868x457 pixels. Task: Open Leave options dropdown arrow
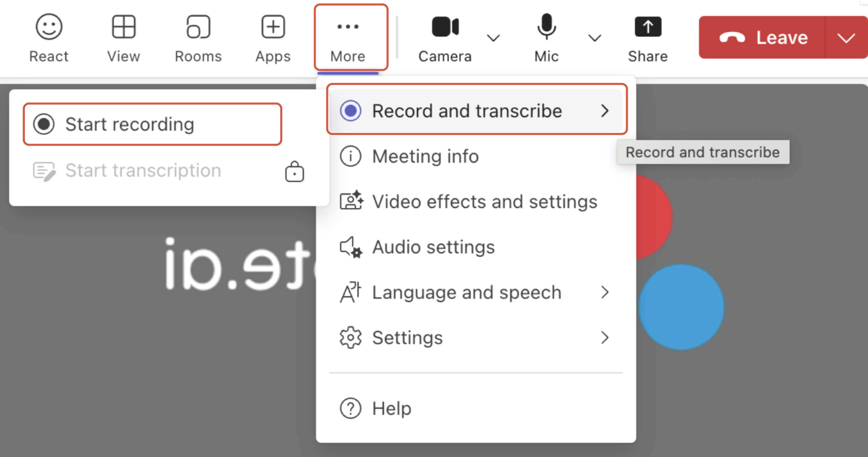tap(846, 38)
